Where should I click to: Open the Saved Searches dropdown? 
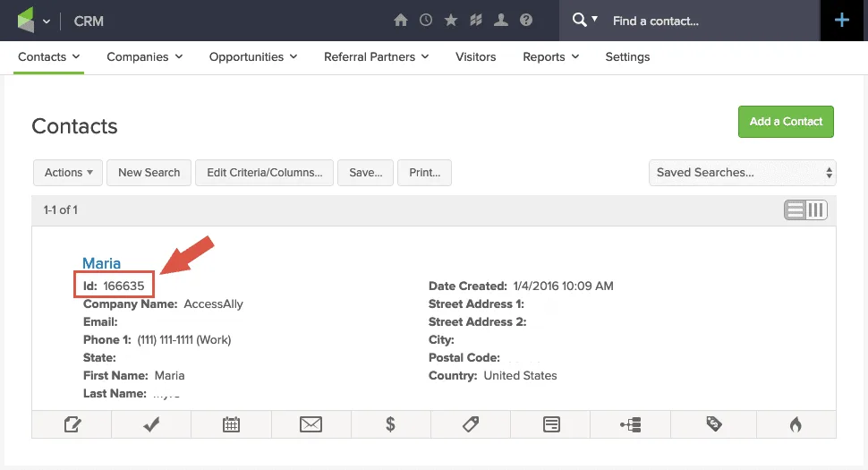tap(742, 173)
